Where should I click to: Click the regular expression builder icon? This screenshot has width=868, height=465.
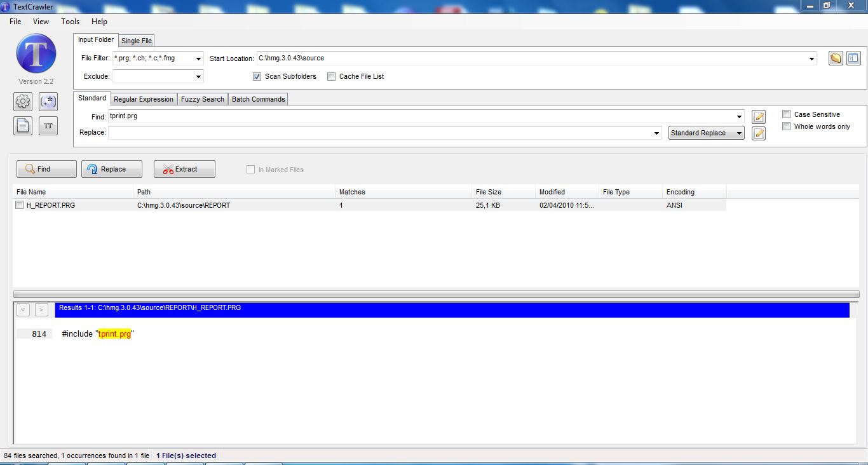click(x=48, y=102)
